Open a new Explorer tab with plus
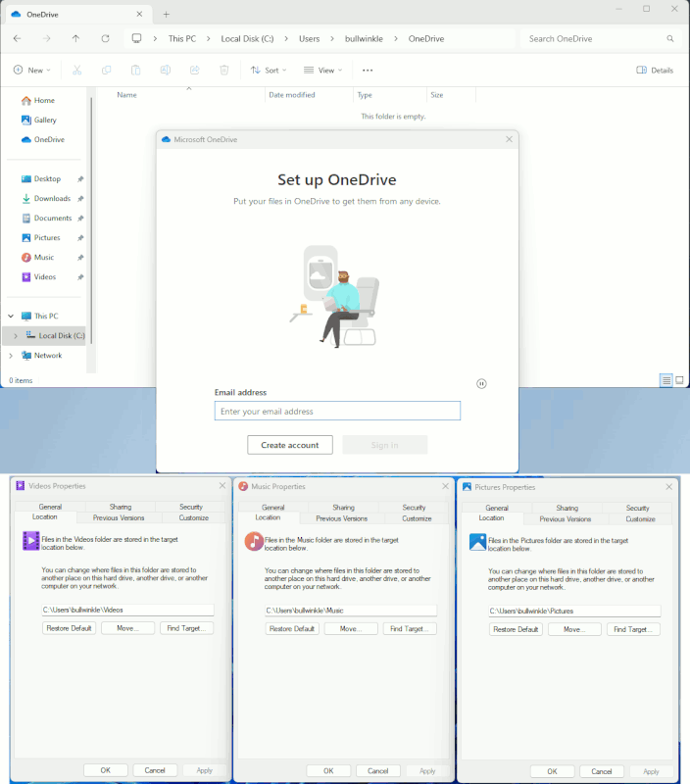This screenshot has width=690, height=784. point(166,15)
